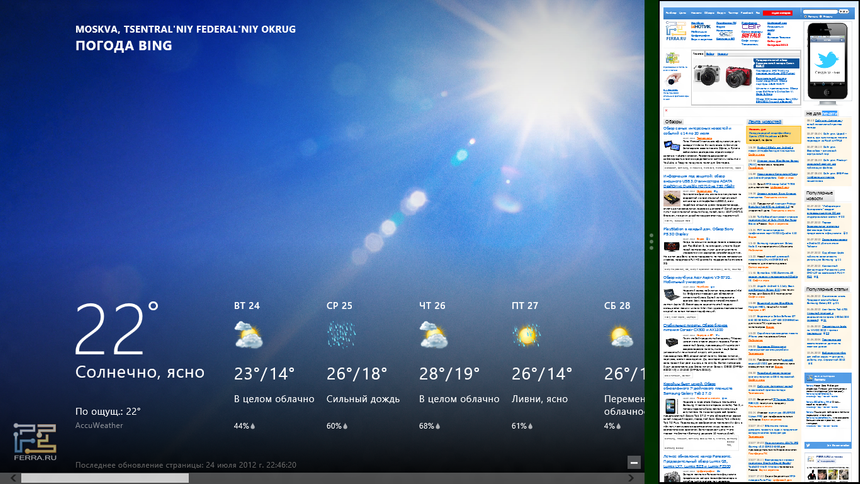Click the Нотик logo in the browser page
The width and height of the screenshot is (860, 484).
[701, 26]
